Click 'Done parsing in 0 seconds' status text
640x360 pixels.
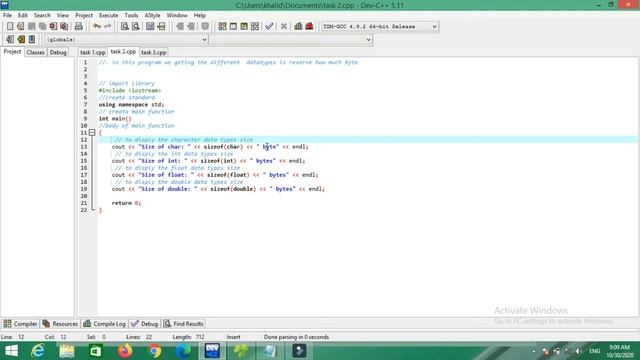pyautogui.click(x=296, y=337)
